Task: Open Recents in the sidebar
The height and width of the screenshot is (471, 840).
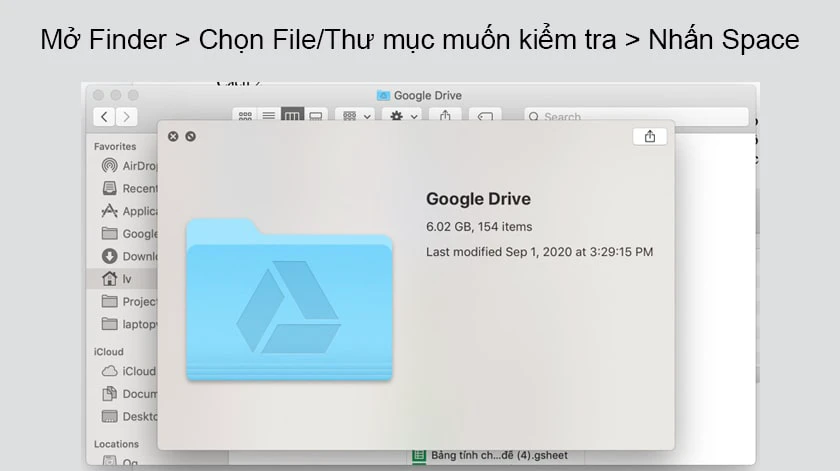Action: pyautogui.click(x=129, y=188)
